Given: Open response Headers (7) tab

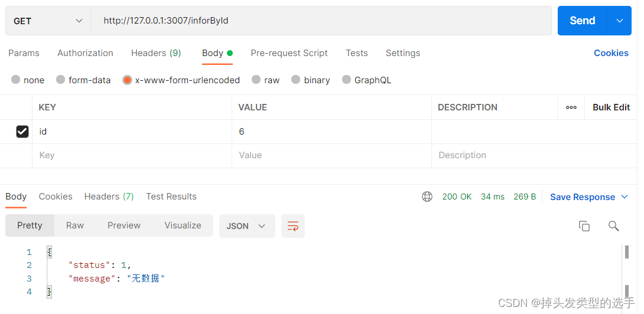Looking at the screenshot, I should [x=109, y=197].
